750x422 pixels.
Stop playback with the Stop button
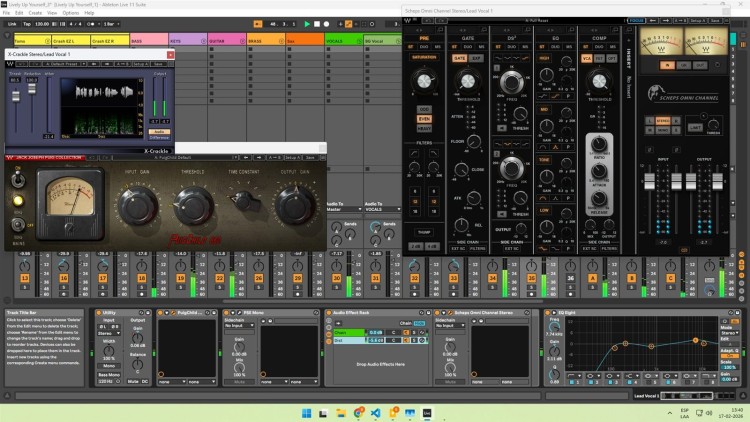tap(317, 24)
